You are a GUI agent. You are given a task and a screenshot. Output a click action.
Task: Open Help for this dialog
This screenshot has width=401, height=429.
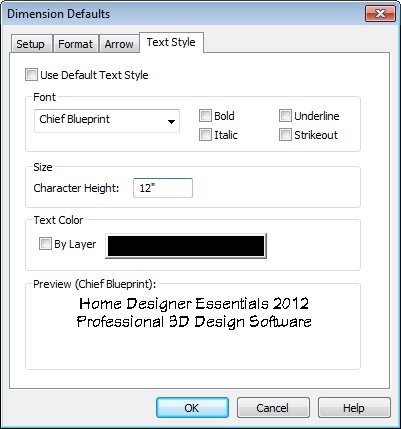(x=354, y=408)
